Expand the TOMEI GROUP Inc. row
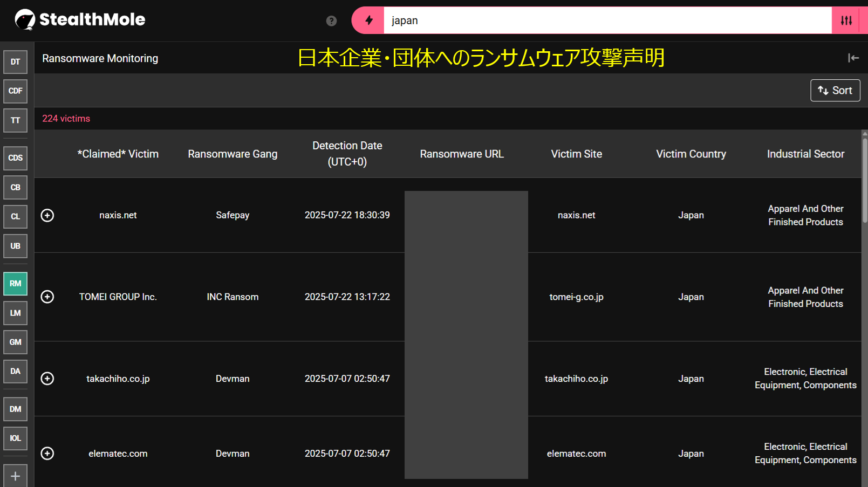The width and height of the screenshot is (868, 487). click(x=47, y=297)
